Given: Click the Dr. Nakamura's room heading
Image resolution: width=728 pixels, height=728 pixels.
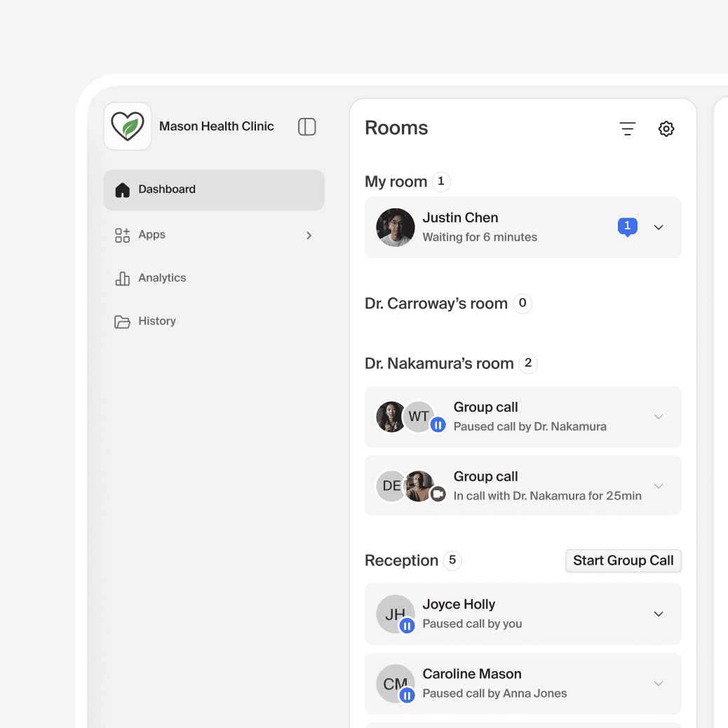Looking at the screenshot, I should (439, 363).
